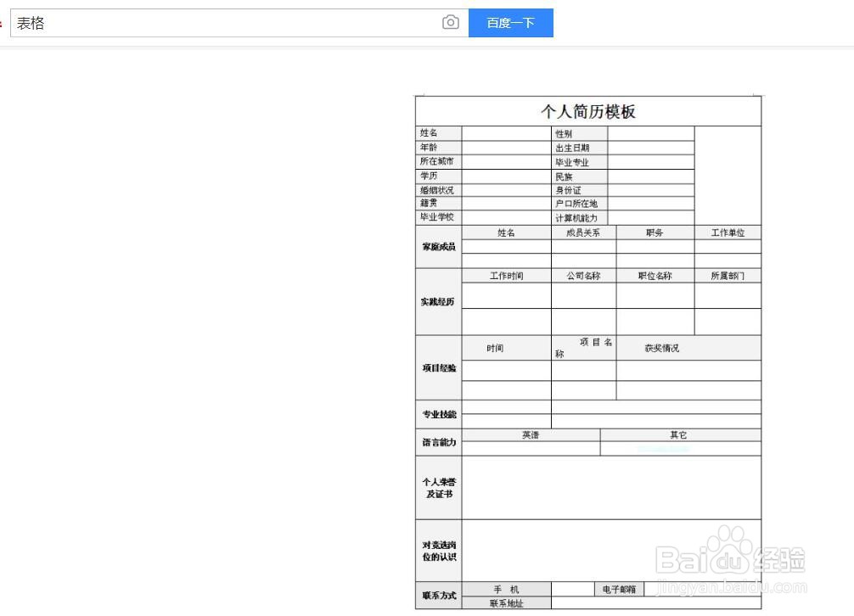The height and width of the screenshot is (616, 854).
Task: Click the 百度一下 search button
Action: click(x=510, y=22)
